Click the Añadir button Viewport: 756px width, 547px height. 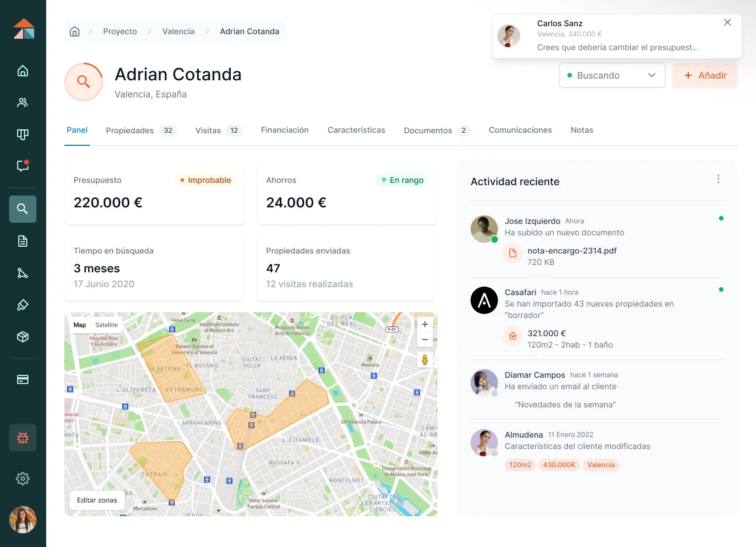705,75
